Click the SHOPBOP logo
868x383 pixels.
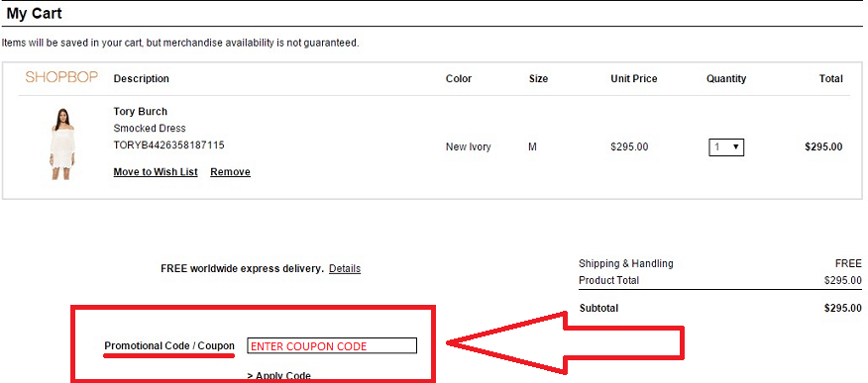(61, 77)
